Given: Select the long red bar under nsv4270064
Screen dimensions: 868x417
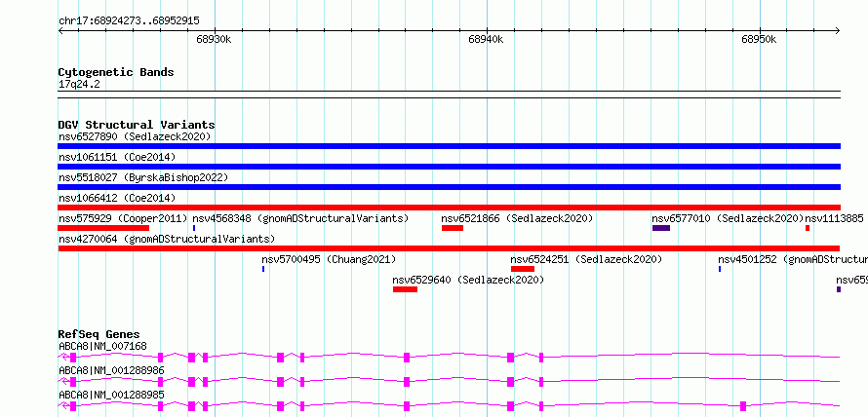Looking at the screenshot, I should (x=449, y=248).
